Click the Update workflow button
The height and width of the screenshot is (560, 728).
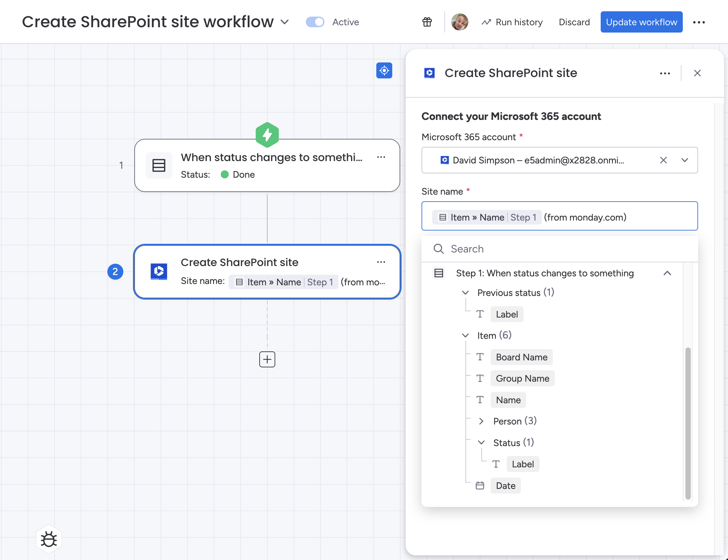[x=641, y=22]
